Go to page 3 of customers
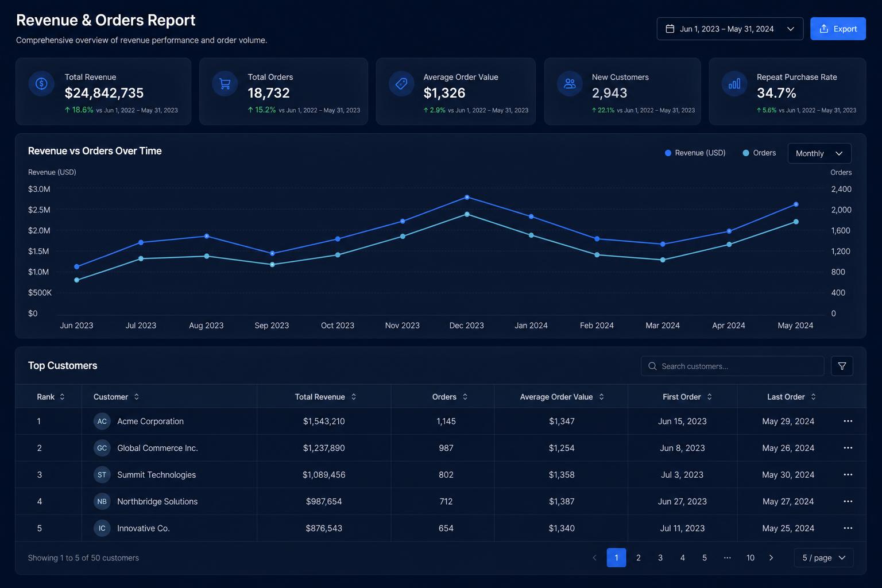This screenshot has height=588, width=882. pos(660,558)
